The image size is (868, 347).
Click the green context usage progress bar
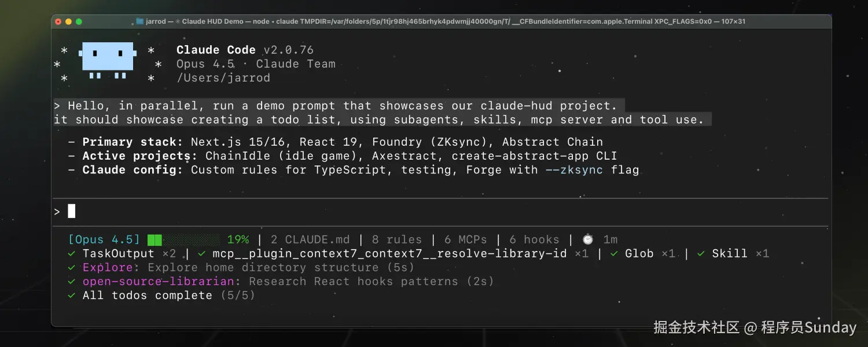tap(183, 239)
